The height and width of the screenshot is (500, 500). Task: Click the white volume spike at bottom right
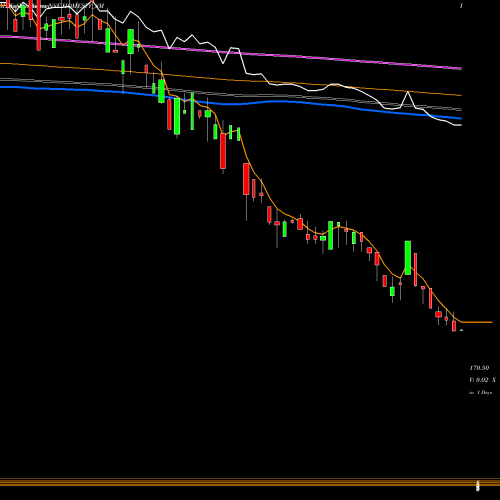pyautogui.click(x=477, y=485)
